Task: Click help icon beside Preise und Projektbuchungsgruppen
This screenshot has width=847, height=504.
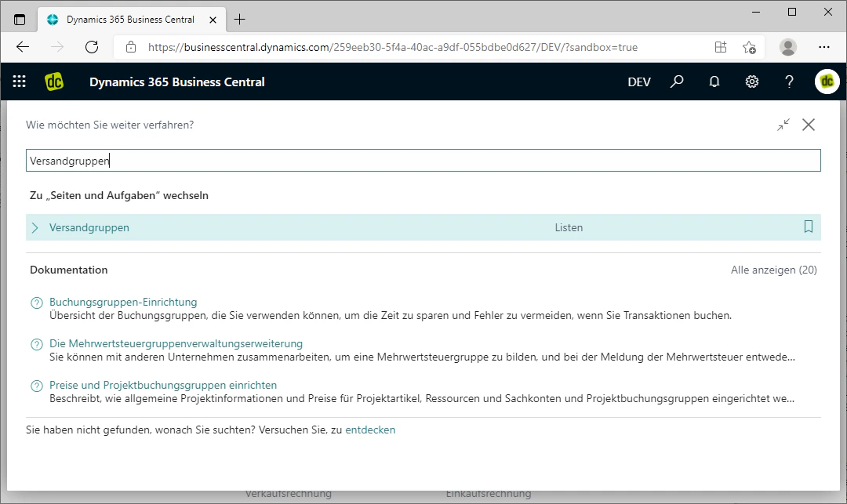Action: [x=37, y=386]
